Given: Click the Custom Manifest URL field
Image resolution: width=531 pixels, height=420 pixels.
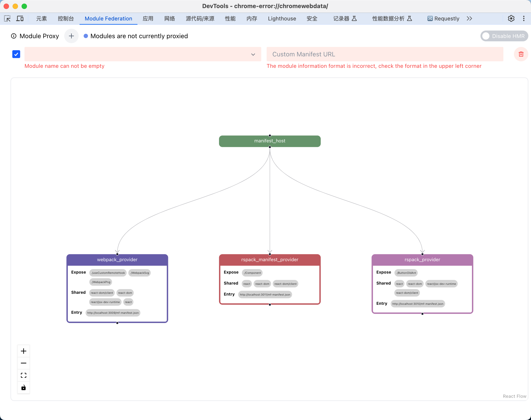Looking at the screenshot, I should (x=385, y=54).
